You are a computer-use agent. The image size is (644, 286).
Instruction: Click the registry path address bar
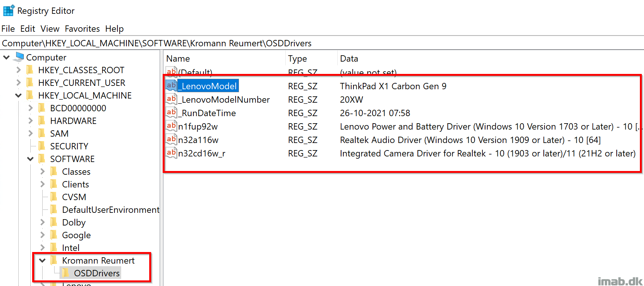[322, 43]
